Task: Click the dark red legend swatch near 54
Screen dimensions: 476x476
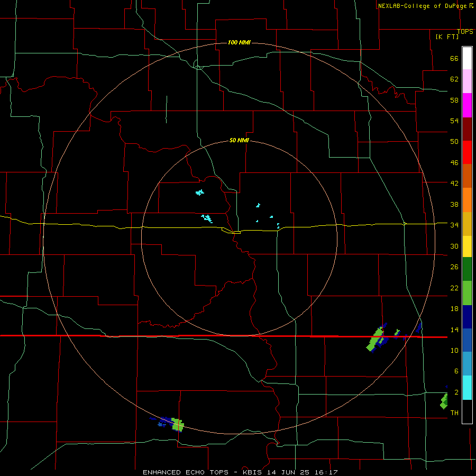Action: coord(467,129)
